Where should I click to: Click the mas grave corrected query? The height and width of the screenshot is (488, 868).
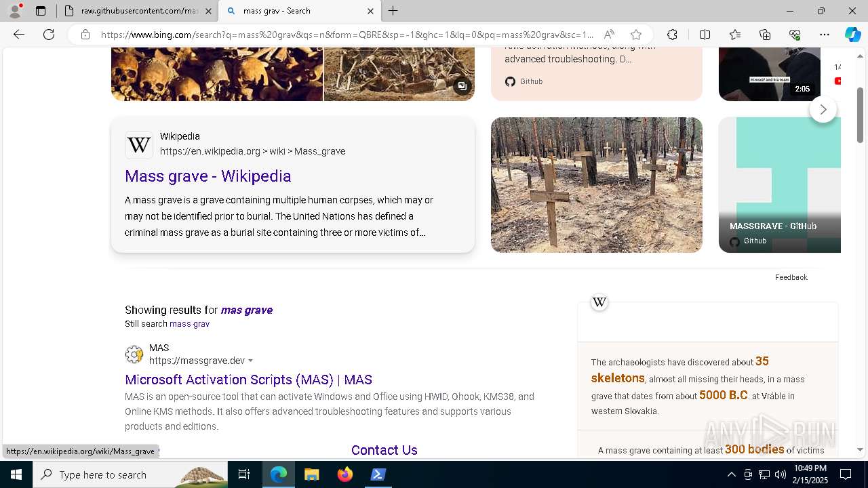(x=247, y=310)
